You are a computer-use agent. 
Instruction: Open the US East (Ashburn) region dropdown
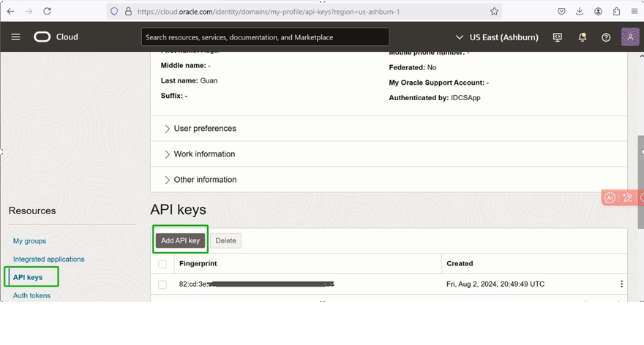[497, 37]
